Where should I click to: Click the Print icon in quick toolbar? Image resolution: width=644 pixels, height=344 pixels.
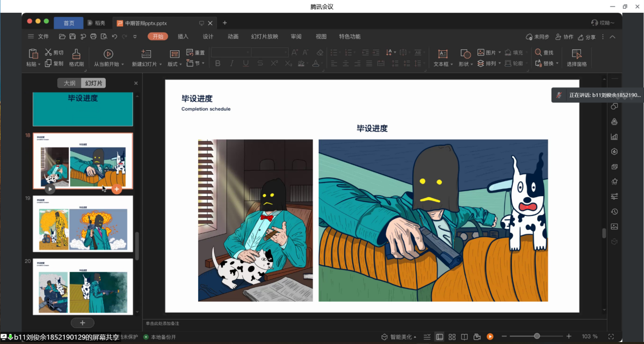[94, 37]
